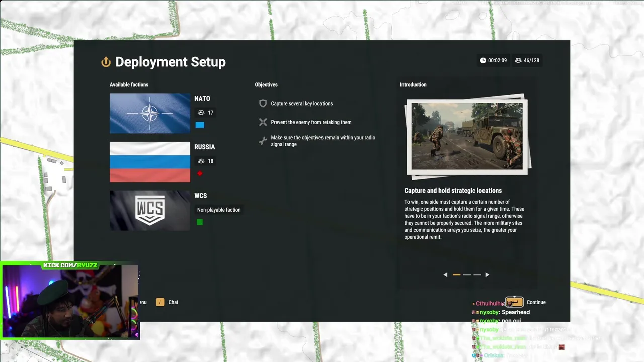
Task: Click the introduction screenshot photo
Action: pyautogui.click(x=467, y=136)
